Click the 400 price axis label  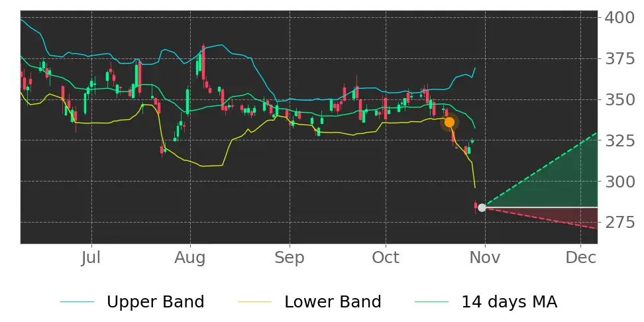tap(621, 18)
